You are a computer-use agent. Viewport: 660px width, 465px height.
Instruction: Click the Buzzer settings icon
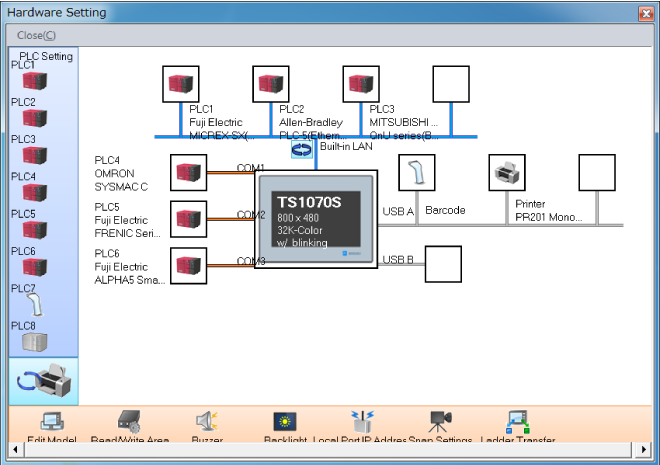pos(207,423)
